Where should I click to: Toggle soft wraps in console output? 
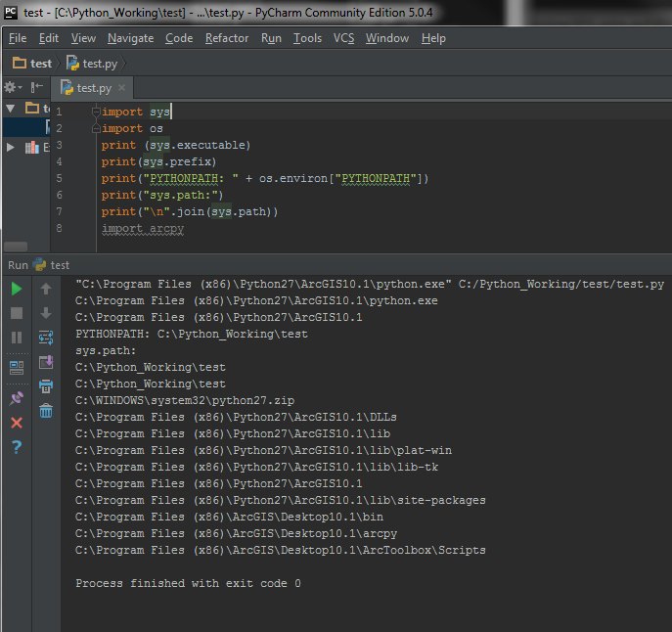pos(46,338)
